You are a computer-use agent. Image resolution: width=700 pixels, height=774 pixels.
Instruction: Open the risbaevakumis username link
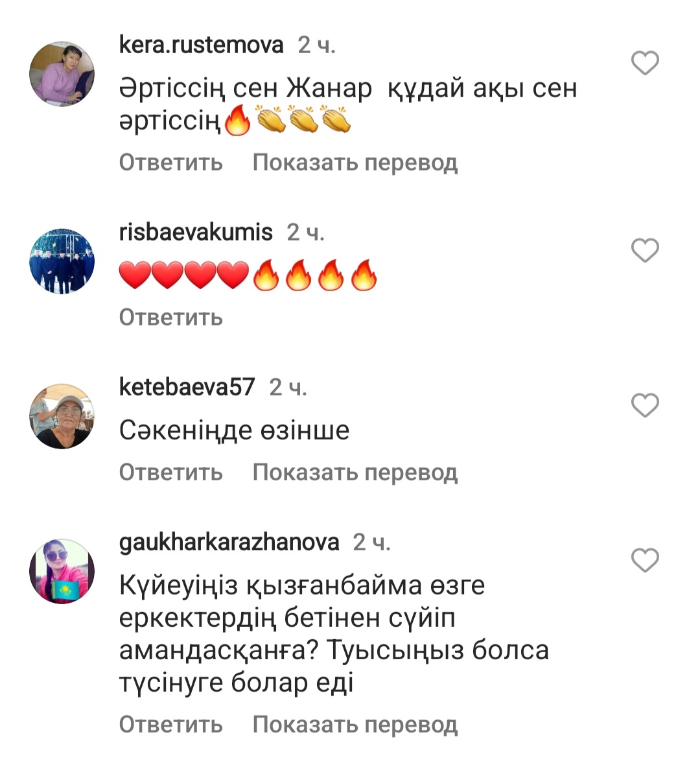click(x=196, y=232)
